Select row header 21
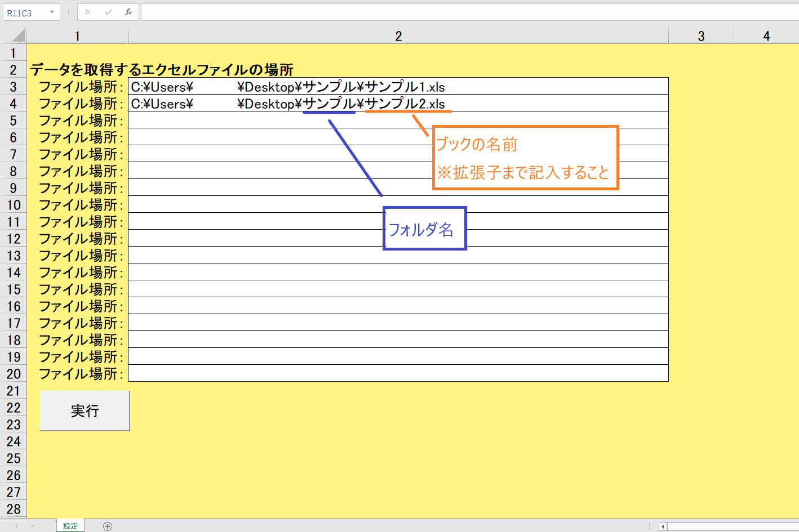 (x=13, y=391)
